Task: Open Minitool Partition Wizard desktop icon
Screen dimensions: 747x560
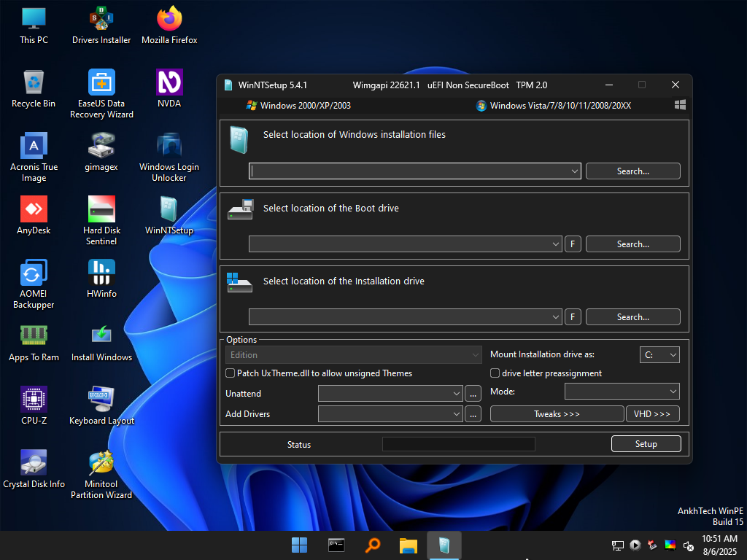Action: [x=101, y=463]
